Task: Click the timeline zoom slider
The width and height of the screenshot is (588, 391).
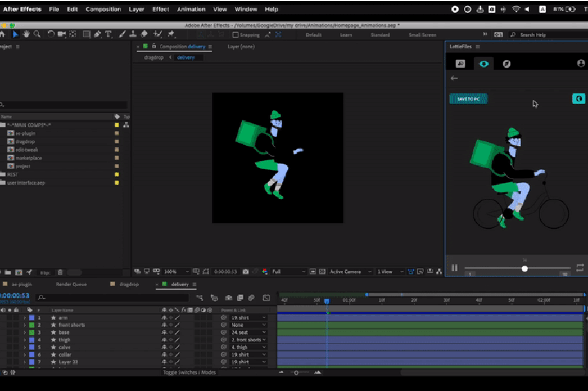Action: [299, 372]
